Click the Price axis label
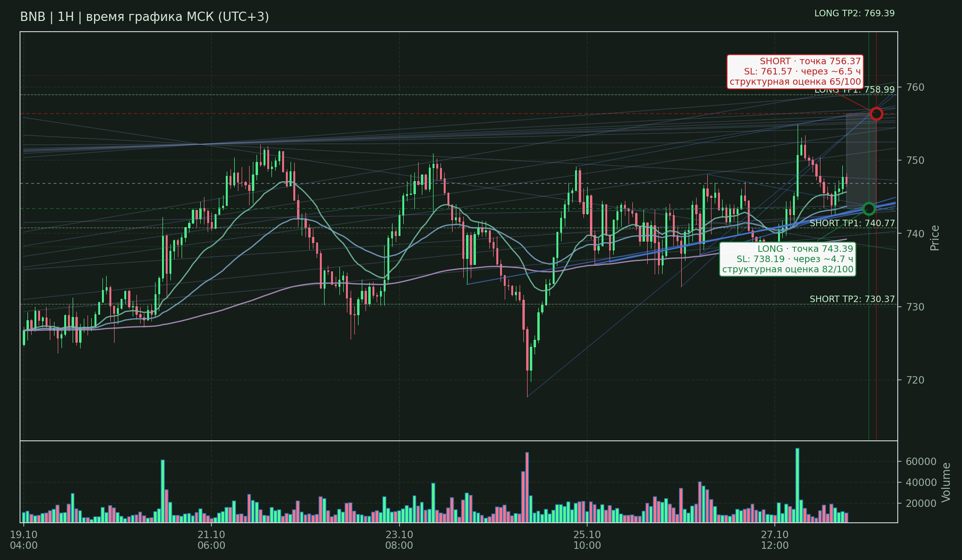962x560 pixels. click(x=935, y=238)
